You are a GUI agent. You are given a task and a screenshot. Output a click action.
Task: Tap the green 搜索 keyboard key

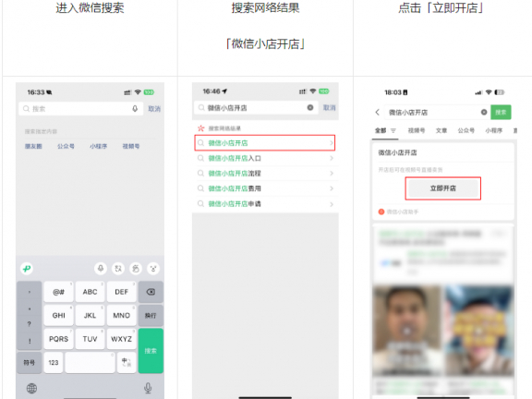(151, 351)
